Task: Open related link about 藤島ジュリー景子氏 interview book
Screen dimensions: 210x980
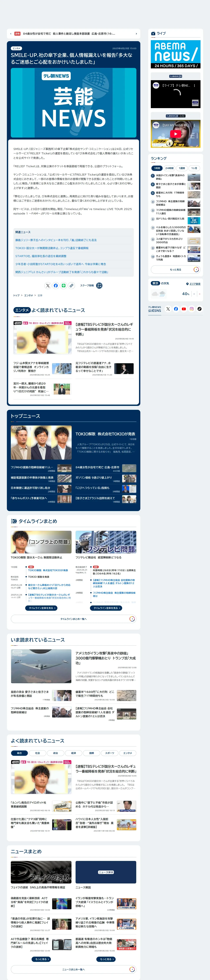Action: tap(56, 240)
